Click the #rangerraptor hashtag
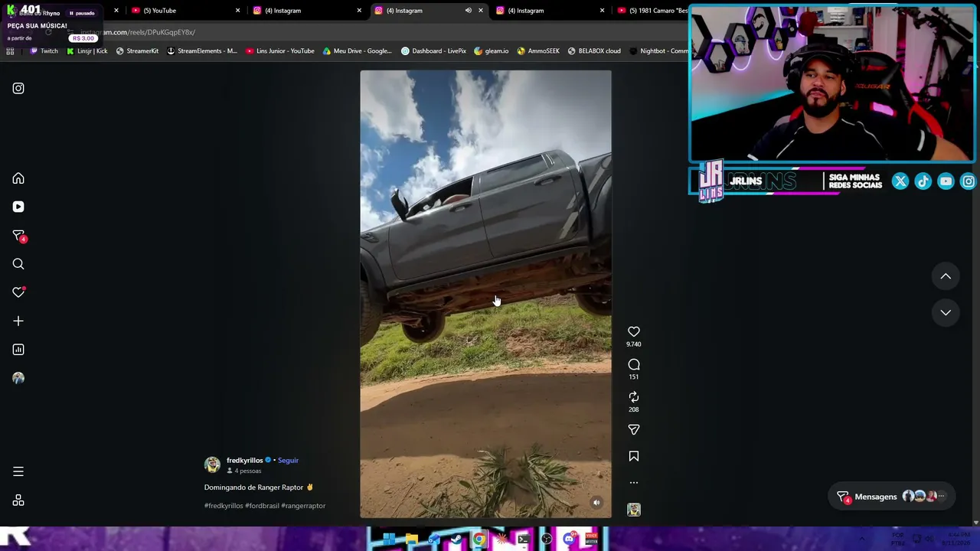The height and width of the screenshot is (551, 980). [x=303, y=506]
